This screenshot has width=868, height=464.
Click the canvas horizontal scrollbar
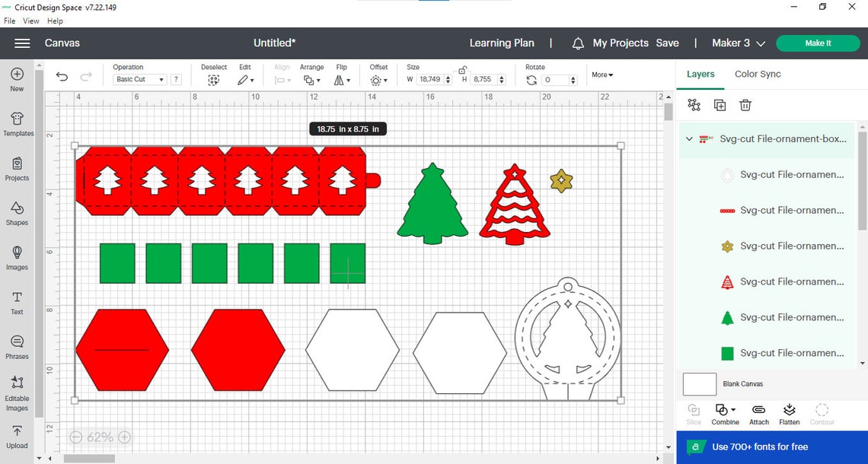pos(89,459)
